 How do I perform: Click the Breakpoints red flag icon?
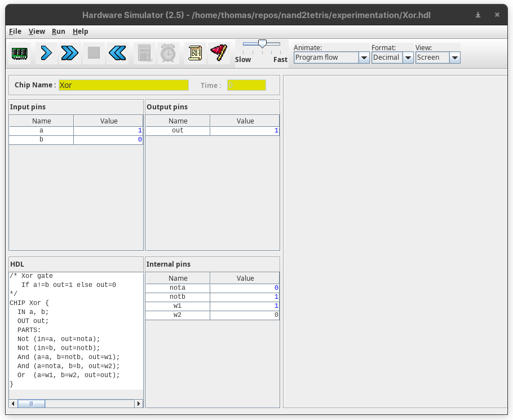(219, 53)
